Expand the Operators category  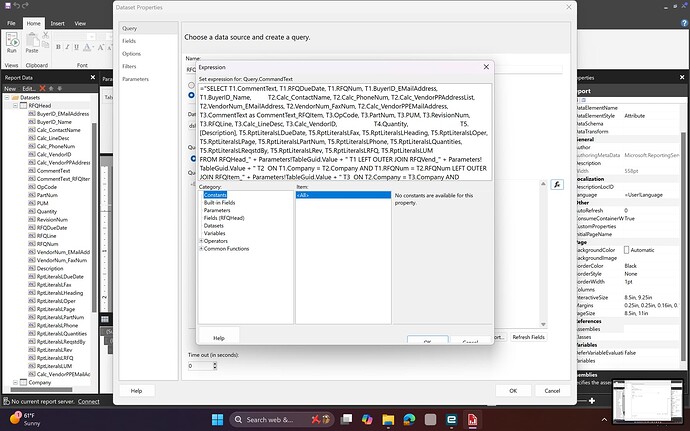201,241
